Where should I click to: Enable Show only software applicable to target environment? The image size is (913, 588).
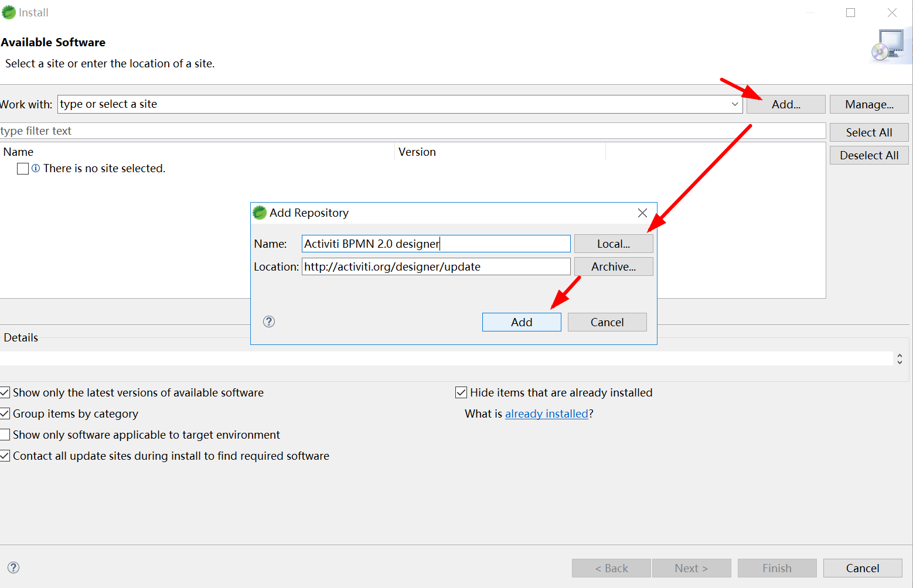coord(5,435)
